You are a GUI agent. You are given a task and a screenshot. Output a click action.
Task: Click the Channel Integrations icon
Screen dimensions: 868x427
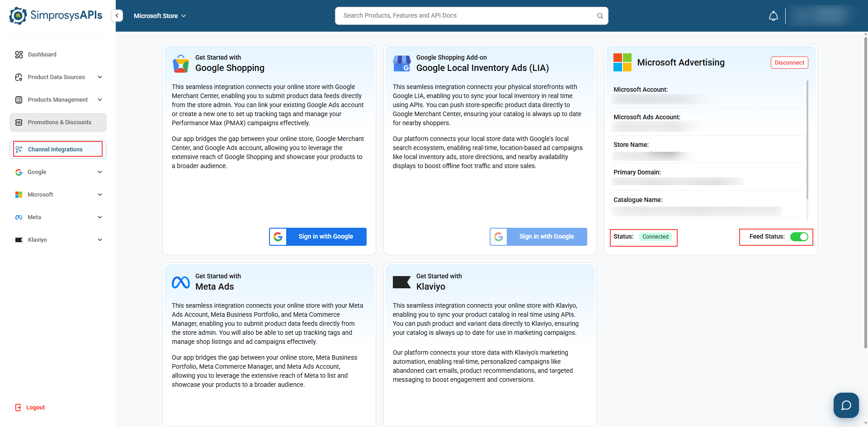point(19,150)
